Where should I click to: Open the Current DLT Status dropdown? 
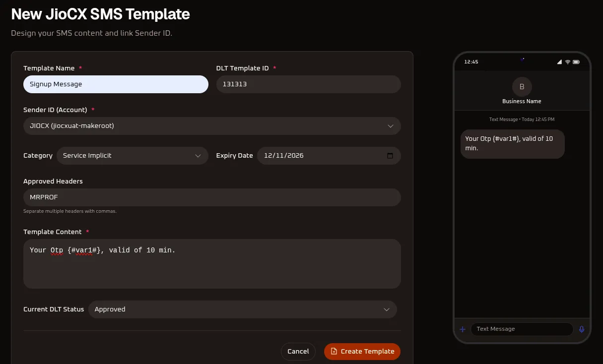pyautogui.click(x=243, y=309)
